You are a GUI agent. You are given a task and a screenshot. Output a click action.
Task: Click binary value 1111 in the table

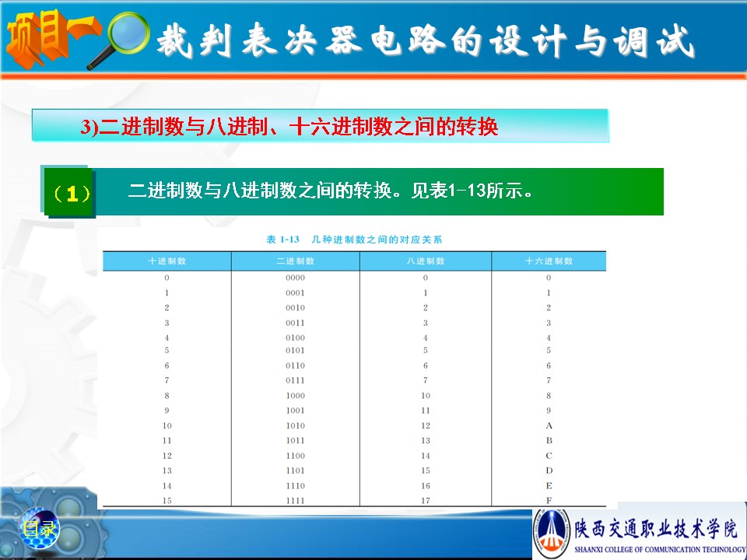[295, 500]
